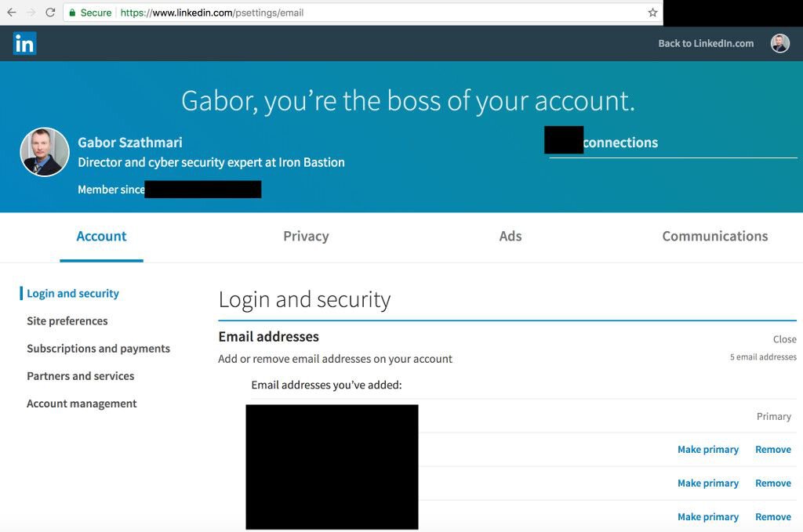Reload the page with the refresh icon

pos(50,13)
